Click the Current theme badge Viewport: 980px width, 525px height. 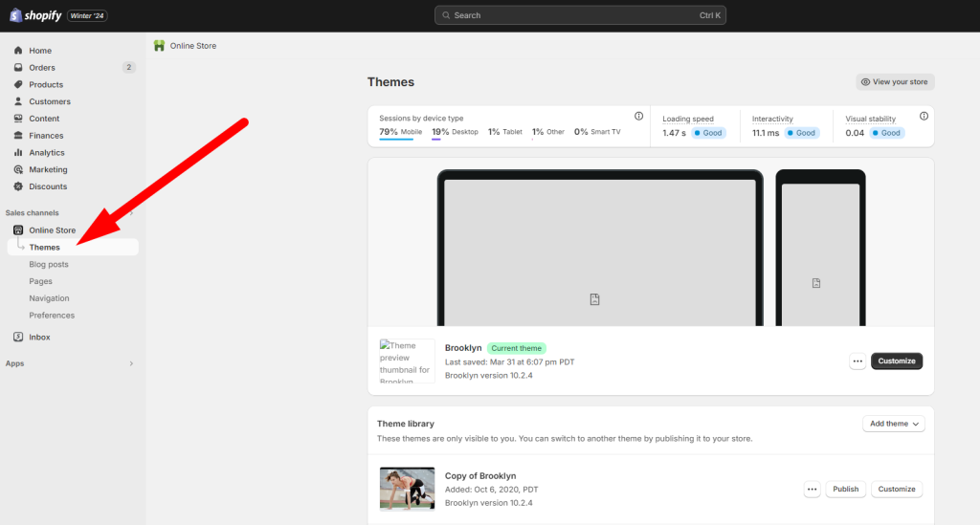coord(516,348)
